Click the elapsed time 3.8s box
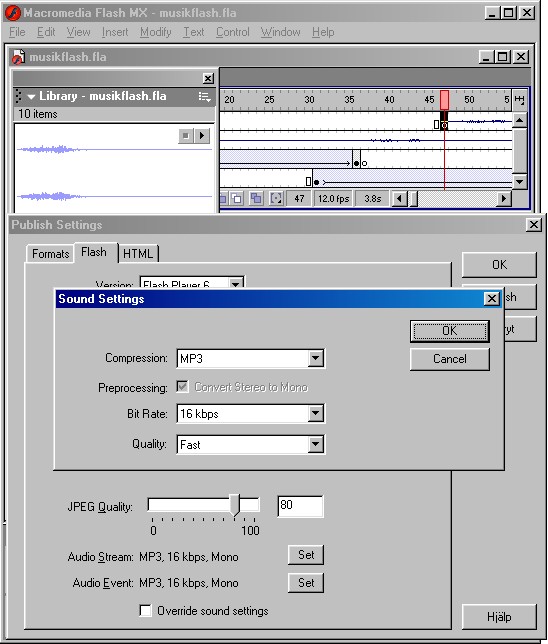 [372, 199]
